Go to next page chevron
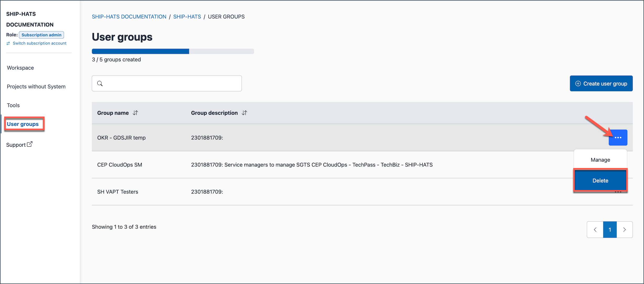The image size is (644, 284). click(625, 230)
